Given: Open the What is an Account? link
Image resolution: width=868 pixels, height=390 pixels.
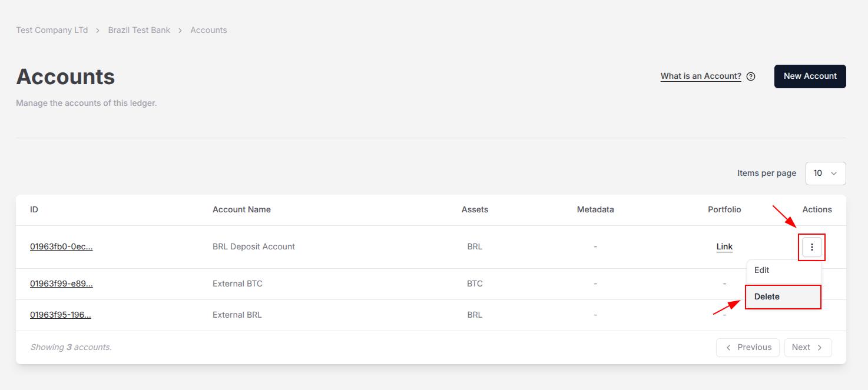Looking at the screenshot, I should 701,76.
